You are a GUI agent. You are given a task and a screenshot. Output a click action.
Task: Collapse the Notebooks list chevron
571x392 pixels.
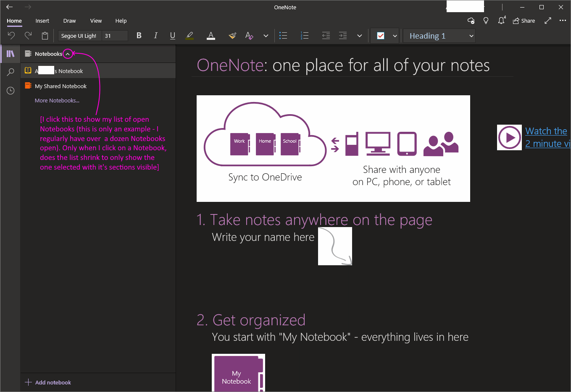coord(68,54)
